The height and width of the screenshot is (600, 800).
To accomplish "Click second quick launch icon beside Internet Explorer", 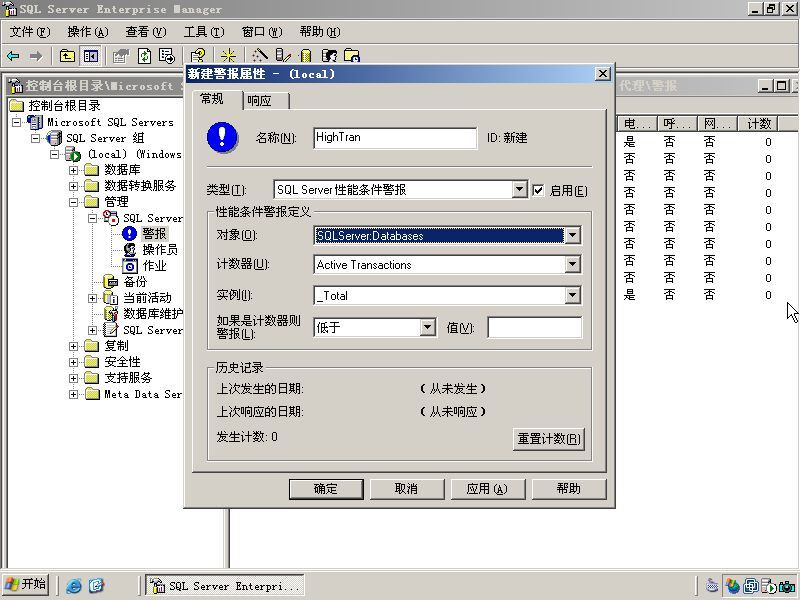I will (96, 586).
